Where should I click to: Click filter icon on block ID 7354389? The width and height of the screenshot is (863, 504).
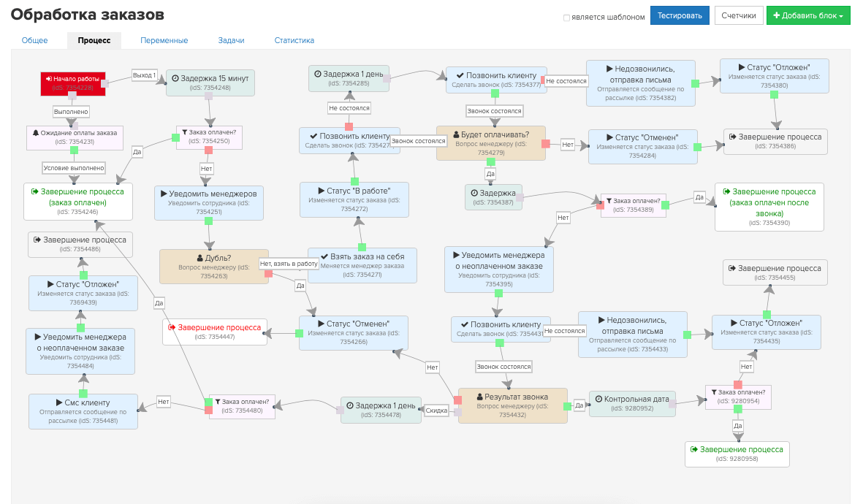coord(609,202)
